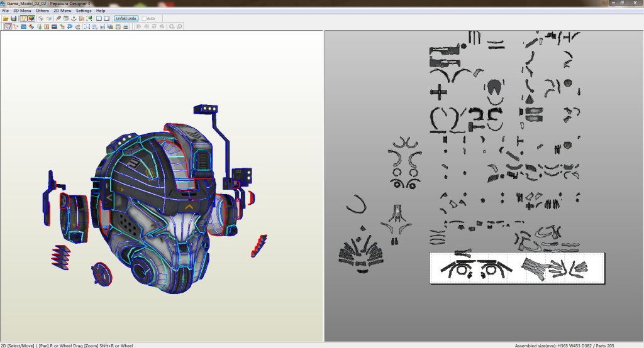The image size is (644, 348).
Task: Open the Help menu
Action: (x=101, y=11)
